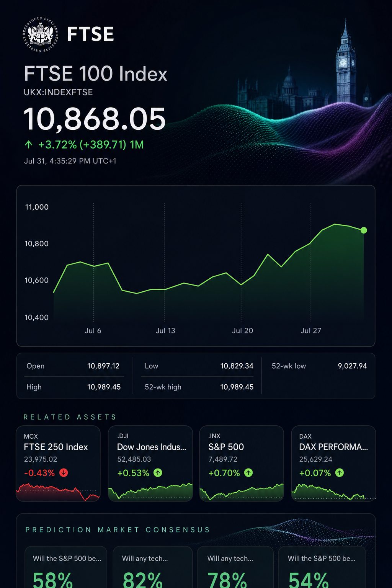Image resolution: width=392 pixels, height=588 pixels.
Task: Open the 82% tech prediction card
Action: [x=152, y=567]
